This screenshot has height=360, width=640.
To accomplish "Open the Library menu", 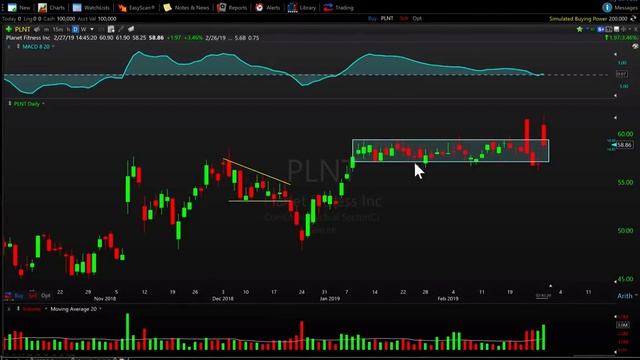I will coord(302,8).
